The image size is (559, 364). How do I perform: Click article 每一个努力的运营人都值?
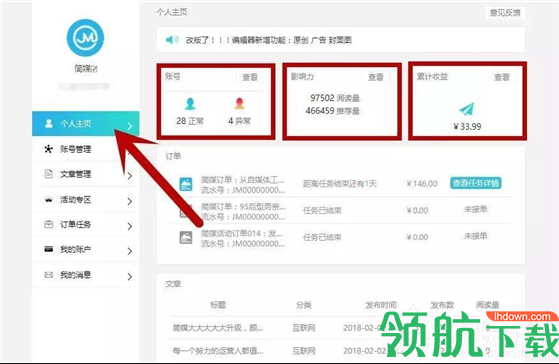coord(218,351)
